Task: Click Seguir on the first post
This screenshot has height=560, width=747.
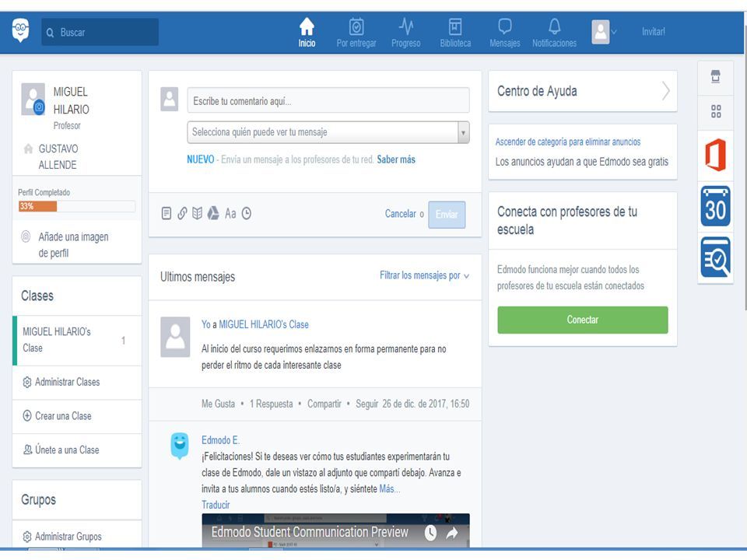Action: 366,404
